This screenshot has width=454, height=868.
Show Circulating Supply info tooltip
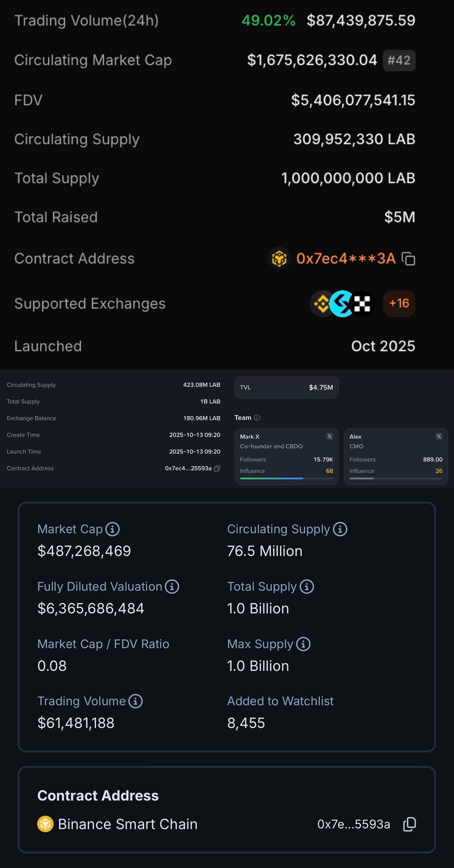pyautogui.click(x=340, y=529)
